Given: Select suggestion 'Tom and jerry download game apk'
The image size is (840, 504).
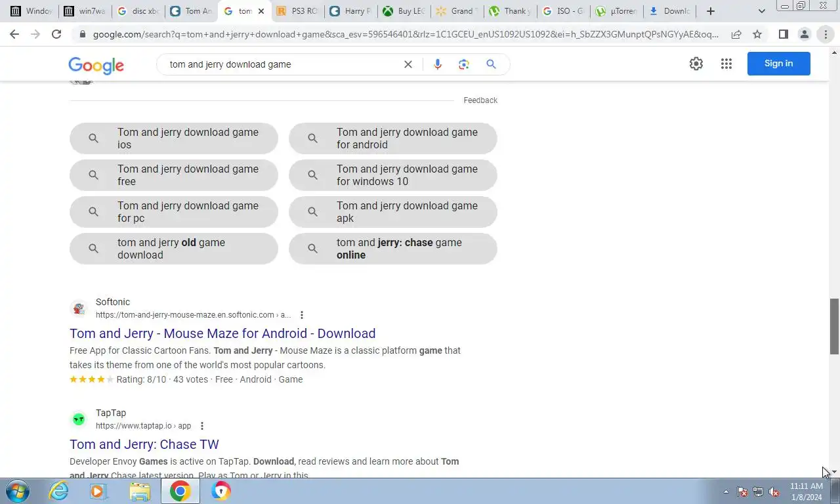Looking at the screenshot, I should pyautogui.click(x=393, y=212).
